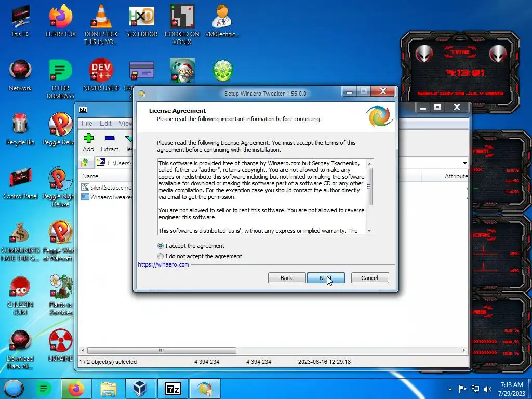Screen dimensions: 532x399
Task: Open the Download Black Al... desktop icon
Action: coord(20,350)
